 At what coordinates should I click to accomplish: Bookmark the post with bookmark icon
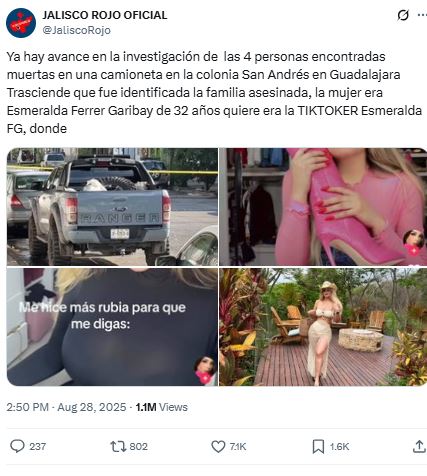coord(318,446)
